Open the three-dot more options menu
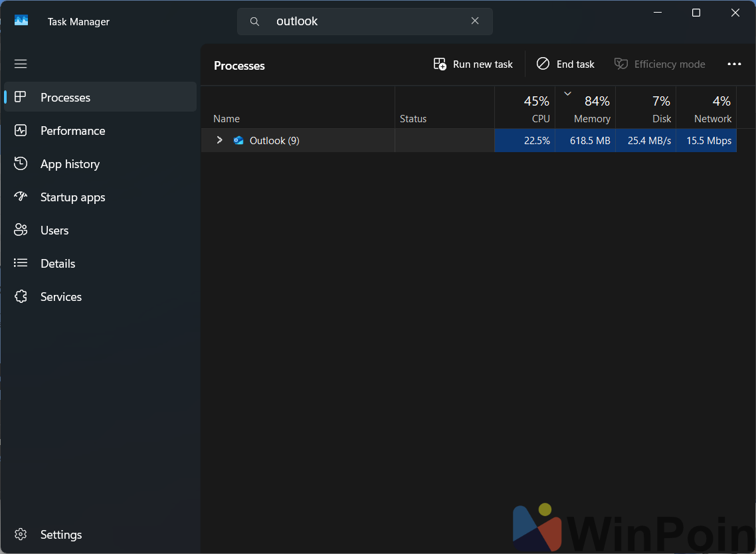Screen dimensions: 756x554 pyautogui.click(x=734, y=64)
